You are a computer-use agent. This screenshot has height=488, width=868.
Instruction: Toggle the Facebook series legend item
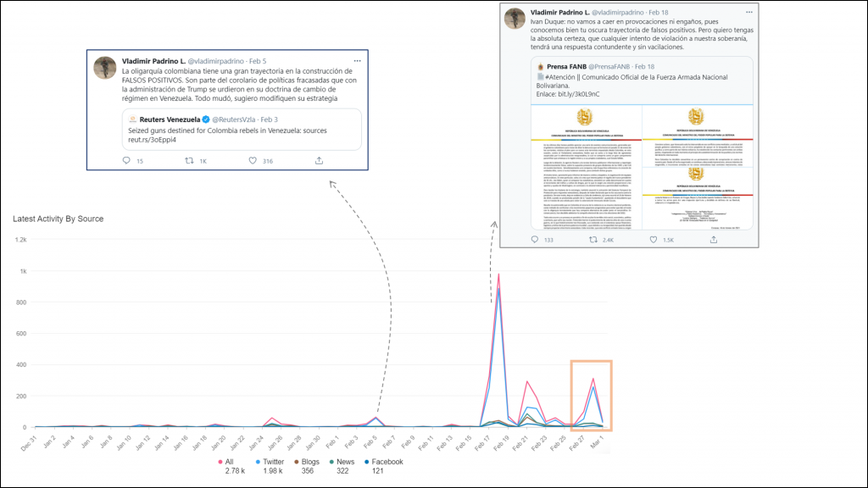pyautogui.click(x=384, y=462)
